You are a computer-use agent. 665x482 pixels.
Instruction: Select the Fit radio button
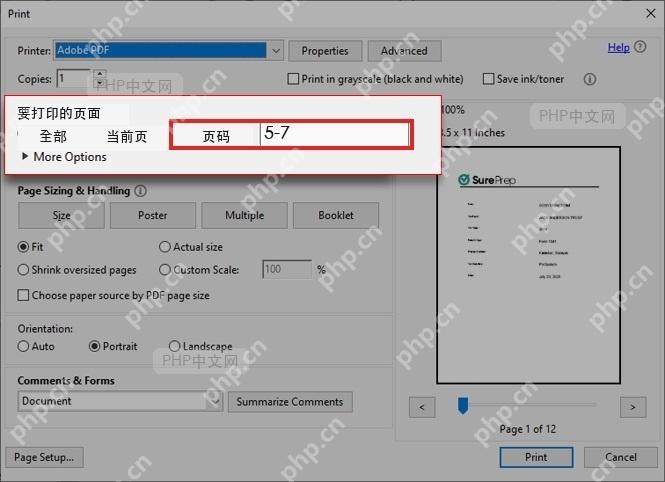[x=23, y=247]
